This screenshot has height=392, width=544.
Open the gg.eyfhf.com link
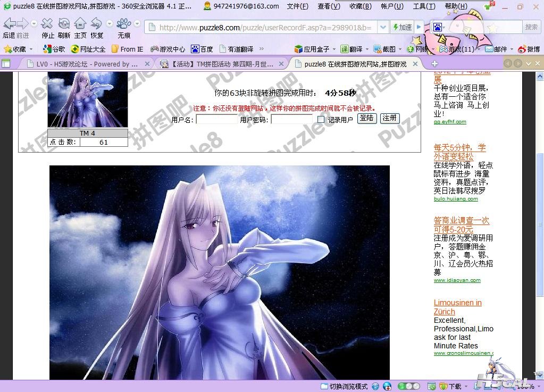click(x=450, y=122)
